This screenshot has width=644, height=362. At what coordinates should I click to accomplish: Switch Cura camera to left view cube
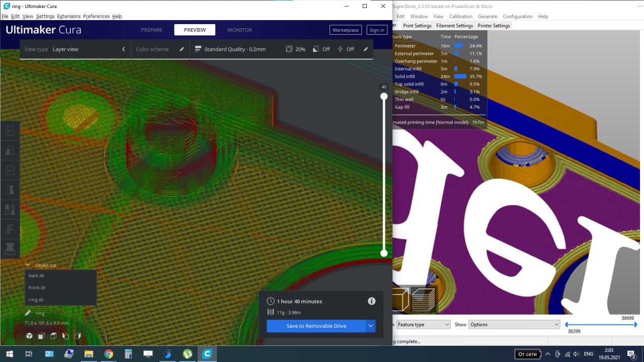[65, 335]
